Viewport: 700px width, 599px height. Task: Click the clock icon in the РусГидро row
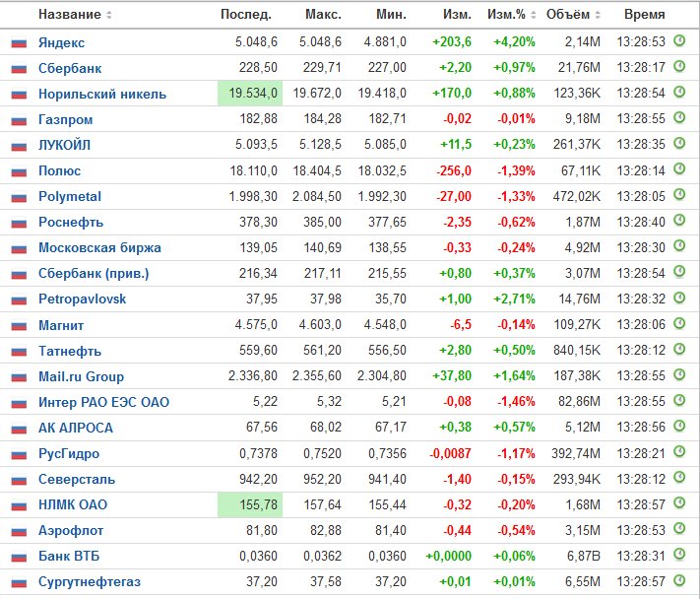[x=679, y=452]
